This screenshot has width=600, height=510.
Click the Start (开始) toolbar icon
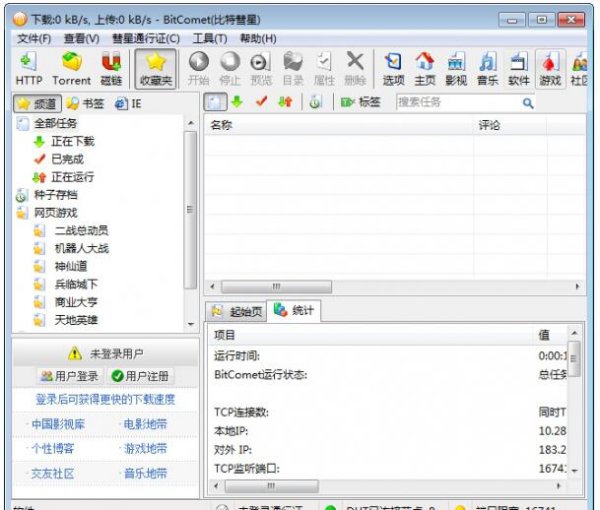(x=199, y=69)
